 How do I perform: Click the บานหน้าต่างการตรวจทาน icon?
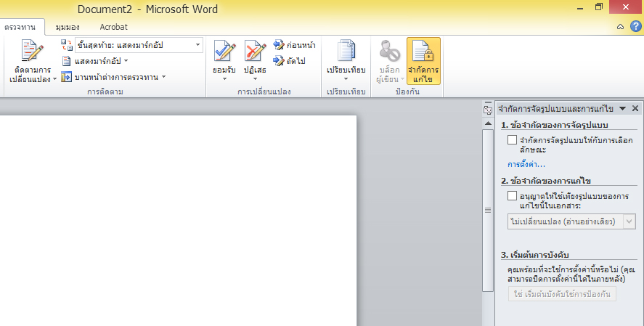pos(66,77)
